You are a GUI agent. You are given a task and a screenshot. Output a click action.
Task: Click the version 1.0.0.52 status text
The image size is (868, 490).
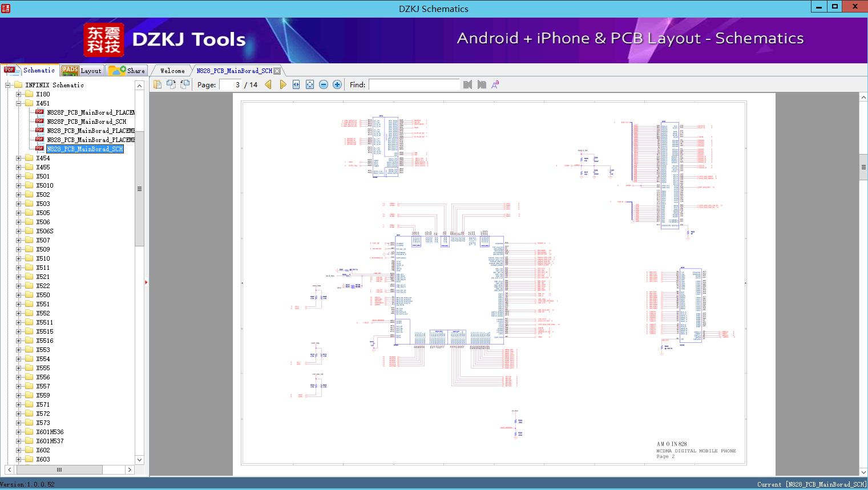[x=27, y=484]
